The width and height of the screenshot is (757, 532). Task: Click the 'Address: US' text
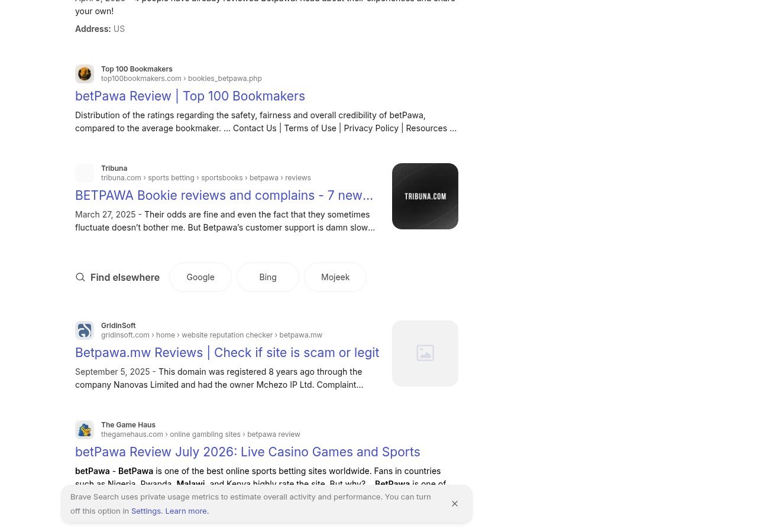(x=100, y=29)
